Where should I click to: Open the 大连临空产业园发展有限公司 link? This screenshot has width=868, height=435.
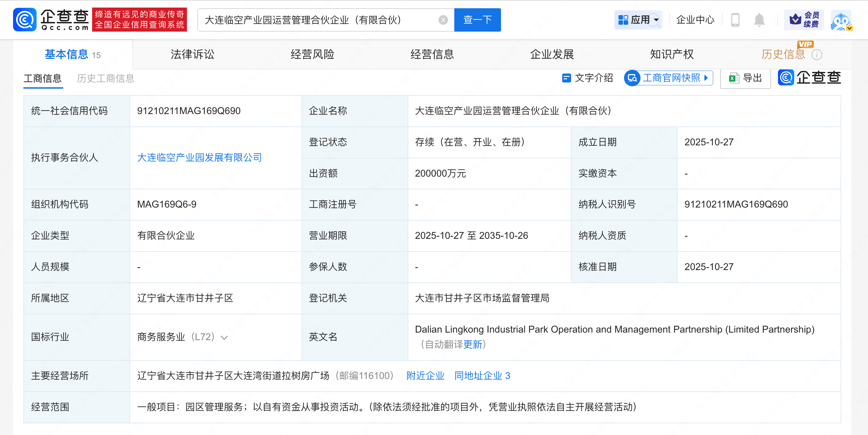199,158
